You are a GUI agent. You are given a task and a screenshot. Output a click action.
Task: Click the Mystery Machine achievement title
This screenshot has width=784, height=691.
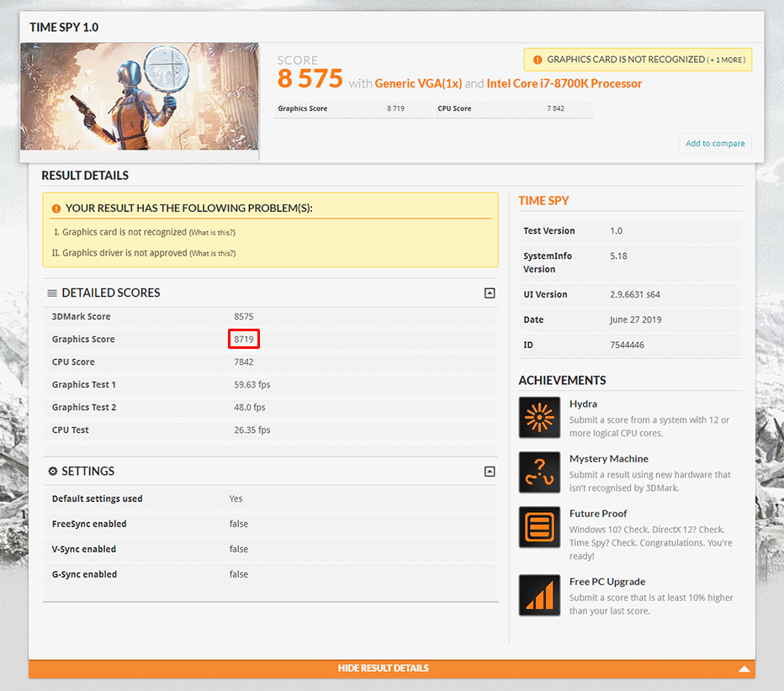(608, 459)
